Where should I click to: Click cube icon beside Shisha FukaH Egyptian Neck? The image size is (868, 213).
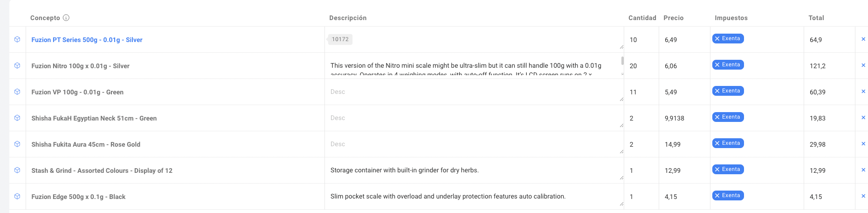point(17,118)
